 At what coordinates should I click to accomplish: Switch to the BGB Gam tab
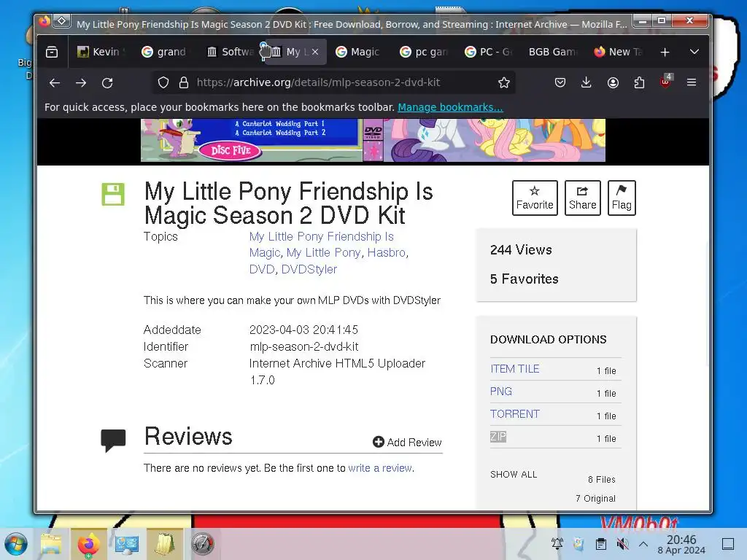(x=553, y=52)
